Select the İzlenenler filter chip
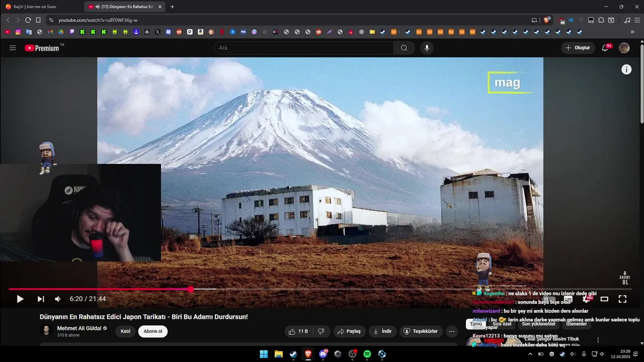644x362 pixels. click(x=577, y=324)
